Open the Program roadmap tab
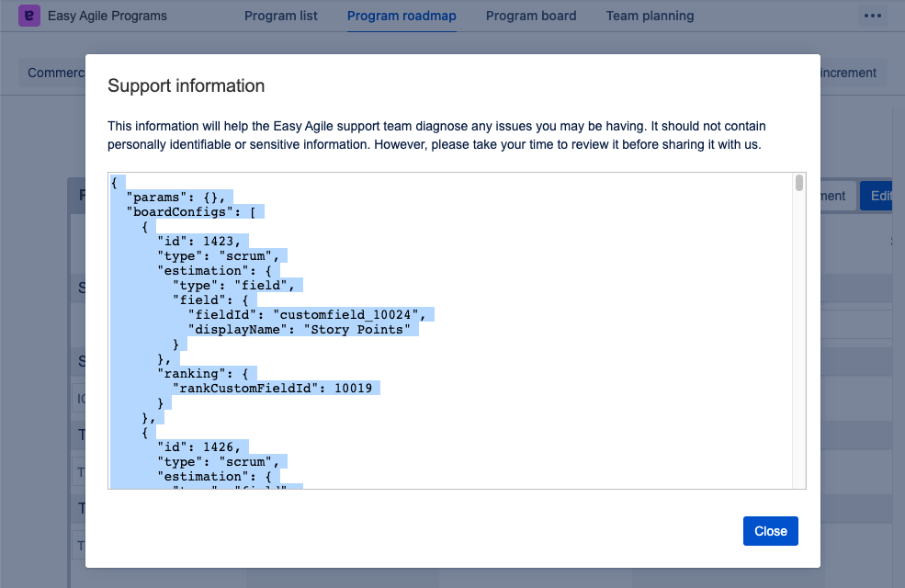Image resolution: width=905 pixels, height=588 pixels. [x=402, y=16]
